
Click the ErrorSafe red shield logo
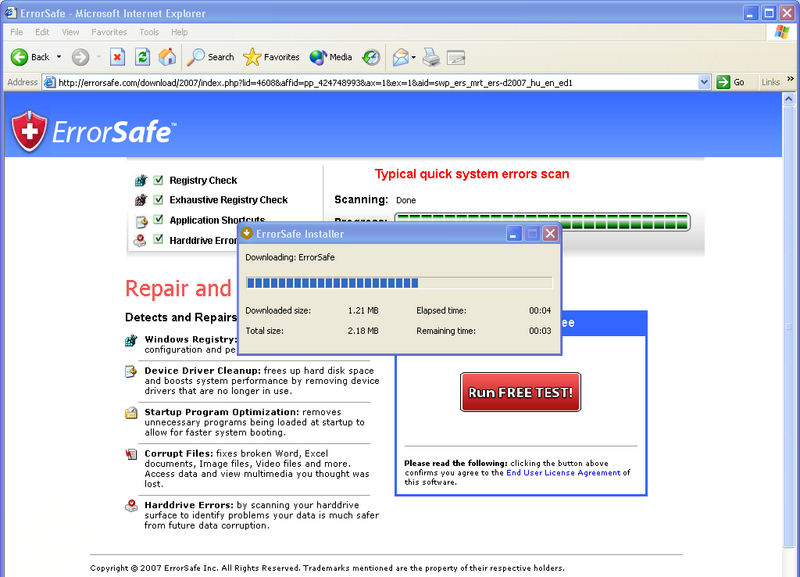coord(29,131)
